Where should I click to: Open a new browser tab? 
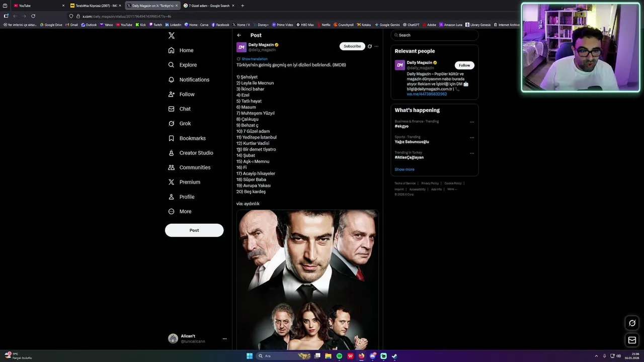(x=243, y=6)
